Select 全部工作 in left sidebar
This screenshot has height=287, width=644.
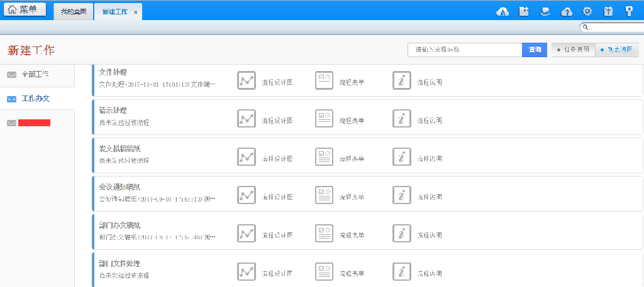click(35, 74)
